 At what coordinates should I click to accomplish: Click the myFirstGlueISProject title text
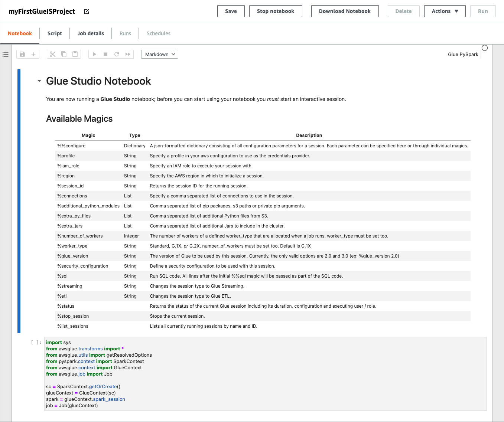[42, 12]
